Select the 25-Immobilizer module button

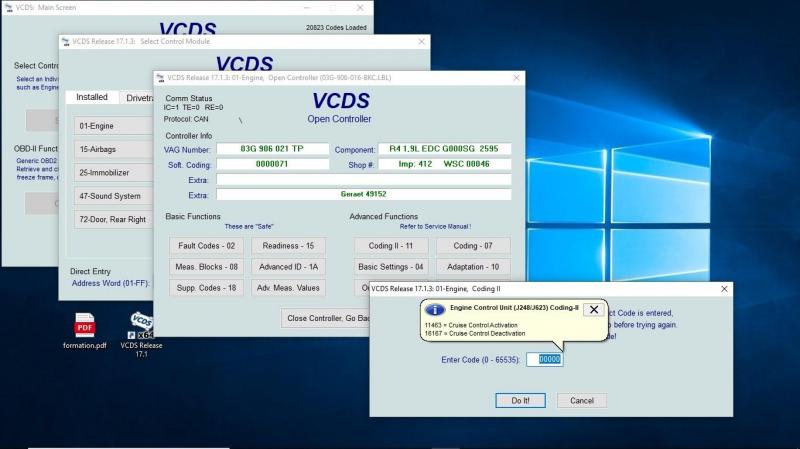tap(114, 172)
